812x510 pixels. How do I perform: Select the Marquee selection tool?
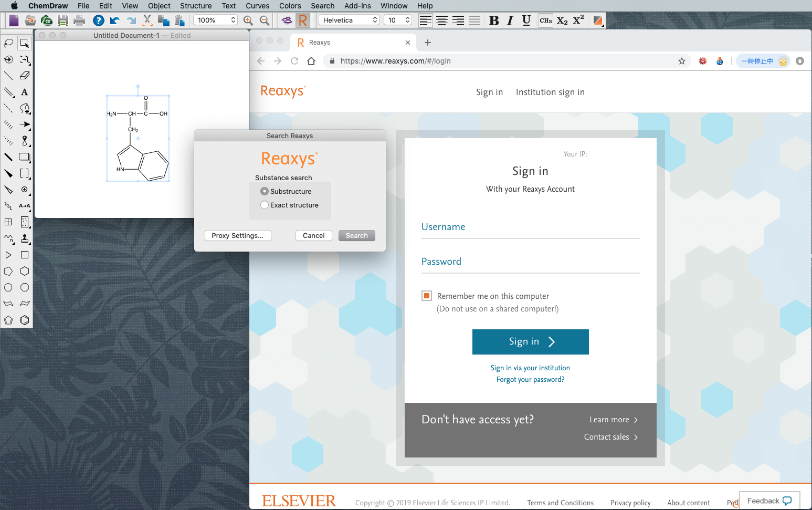24,43
